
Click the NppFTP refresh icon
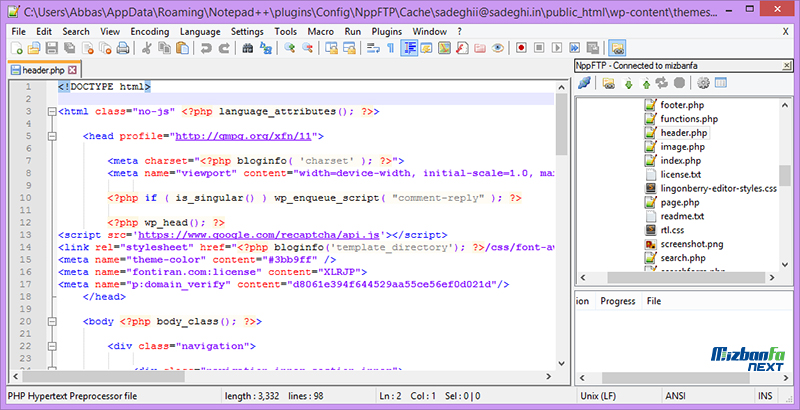[662, 83]
